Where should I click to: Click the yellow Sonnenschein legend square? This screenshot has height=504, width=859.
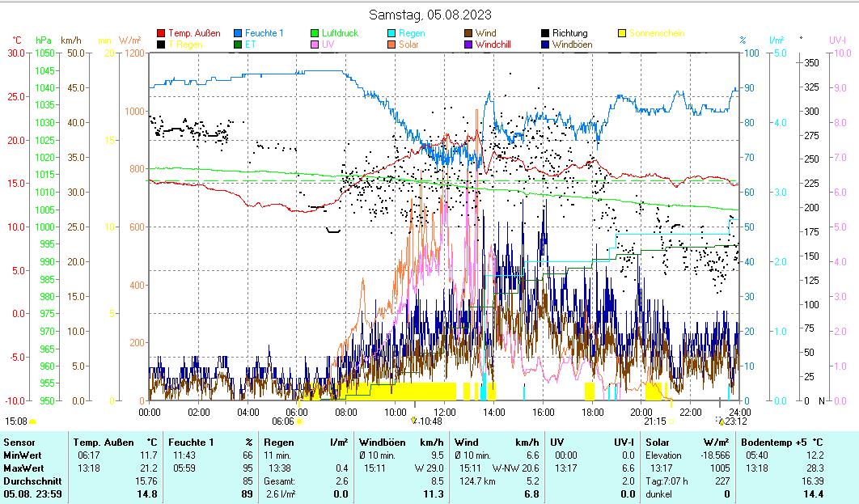pos(622,34)
